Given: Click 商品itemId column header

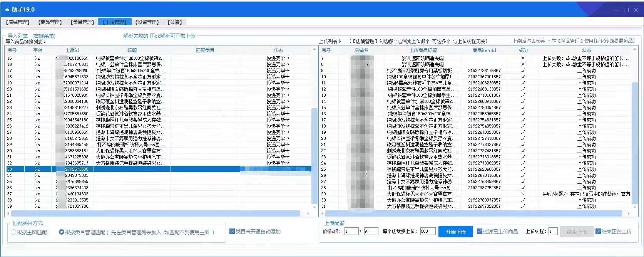Looking at the screenshot, I should 484,50.
